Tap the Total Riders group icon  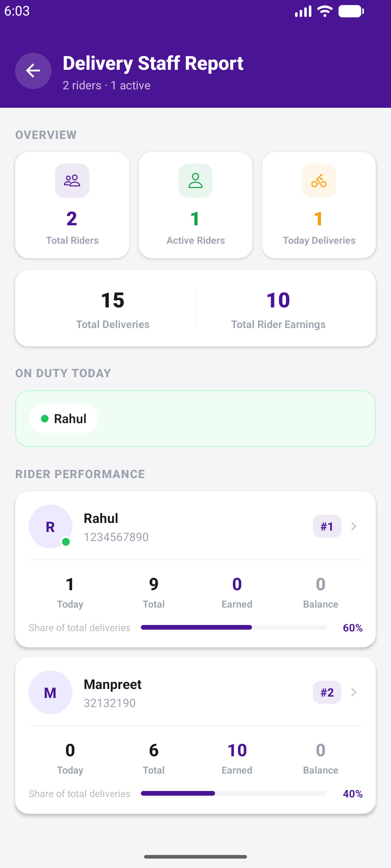coord(72,180)
